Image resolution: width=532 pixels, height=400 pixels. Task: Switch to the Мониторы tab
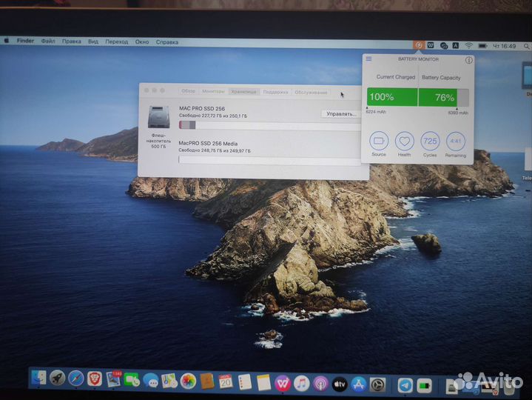point(213,91)
